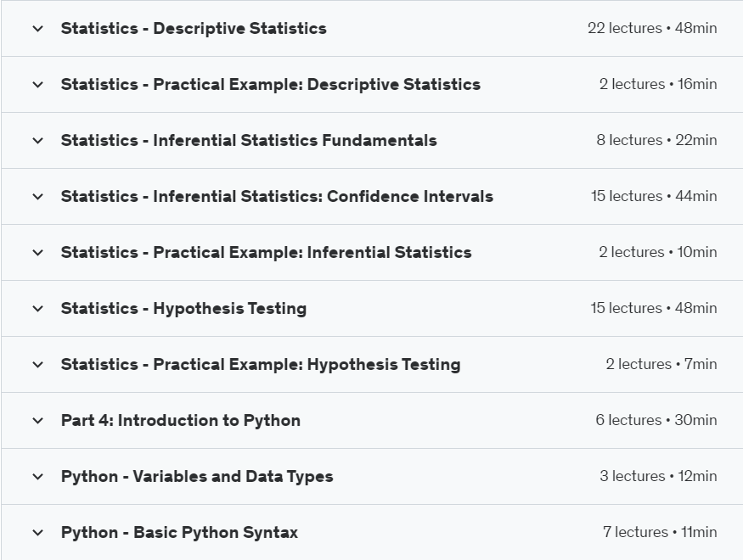Select 'Part 4: Introduction to Python' title
The image size is (743, 560).
click(180, 421)
